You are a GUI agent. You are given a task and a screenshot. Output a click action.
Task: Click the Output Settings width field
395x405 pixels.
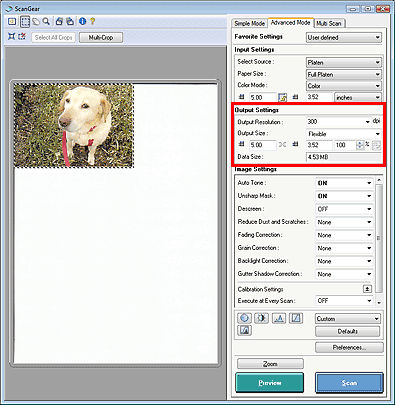pyautogui.click(x=262, y=145)
